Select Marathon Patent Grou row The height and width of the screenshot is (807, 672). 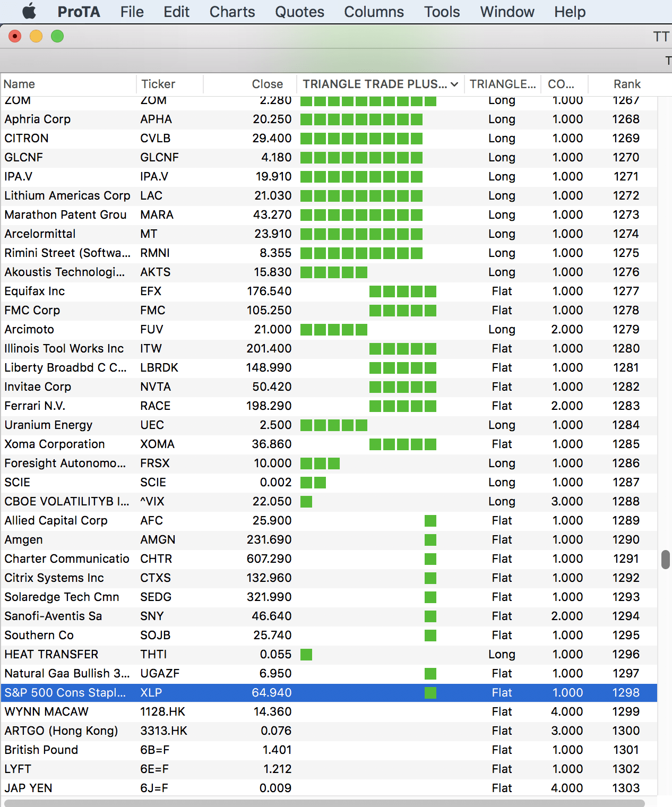pos(329,214)
